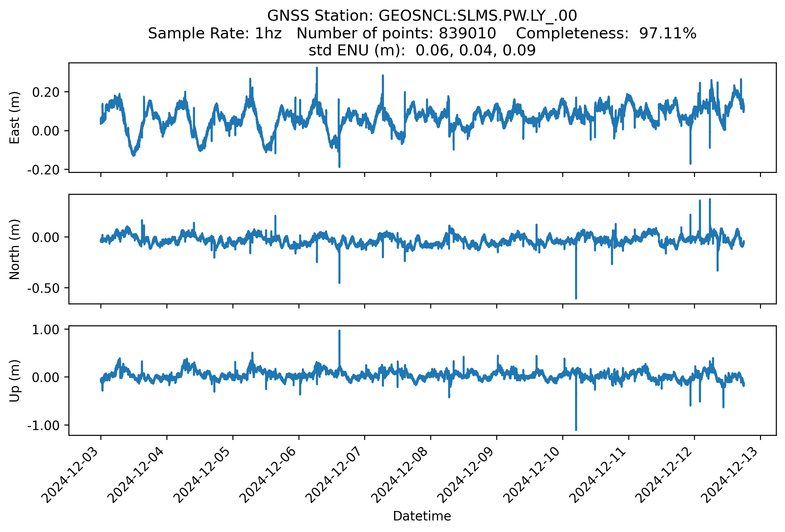785x532 pixels.
Task: Click the -0.20 tick on East axis
Action: pyautogui.click(x=43, y=170)
